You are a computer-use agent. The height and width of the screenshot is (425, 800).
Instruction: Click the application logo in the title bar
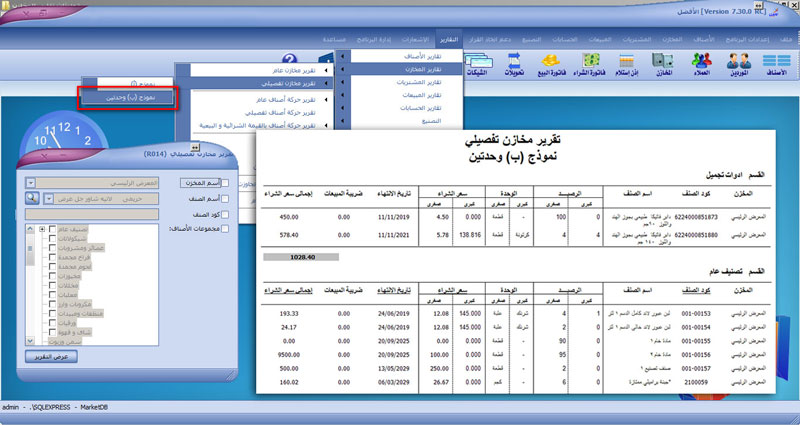click(774, 11)
